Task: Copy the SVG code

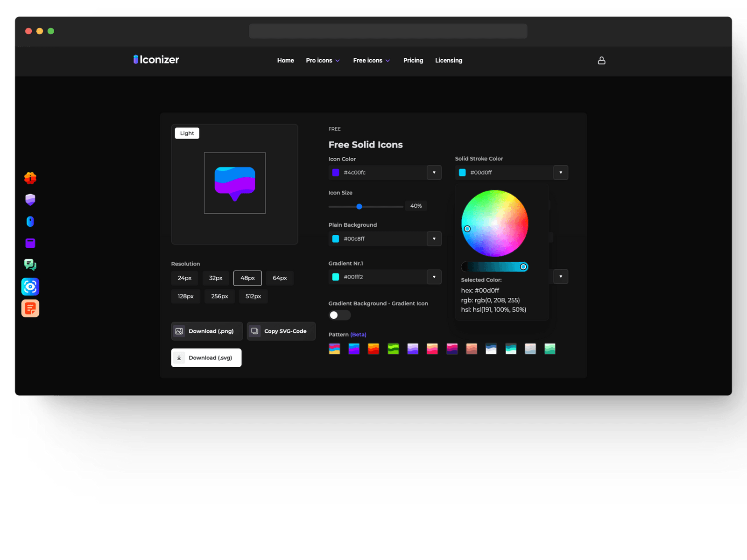Action: point(281,331)
